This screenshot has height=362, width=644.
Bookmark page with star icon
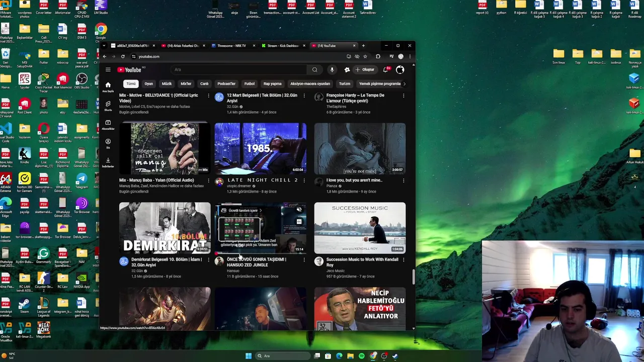[x=365, y=56]
